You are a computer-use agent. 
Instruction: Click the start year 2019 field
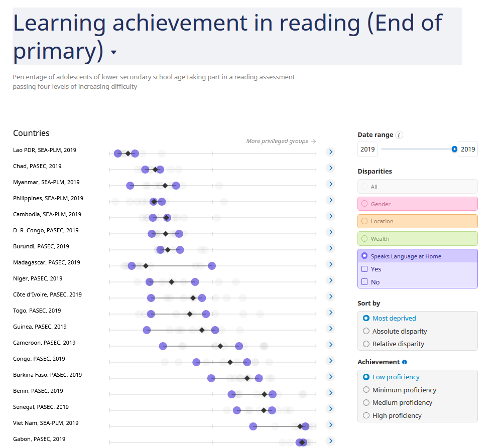click(367, 149)
